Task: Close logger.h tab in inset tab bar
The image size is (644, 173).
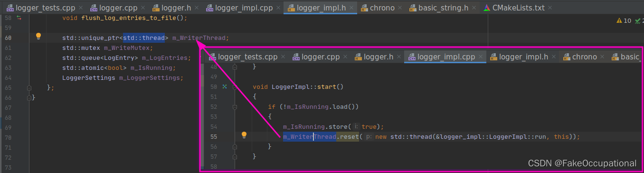Action: [x=399, y=57]
